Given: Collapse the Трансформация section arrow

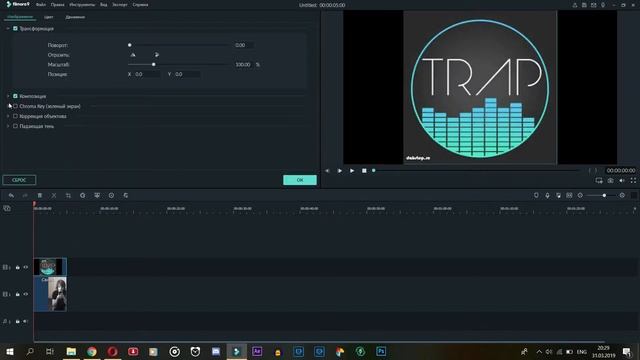Looking at the screenshot, I should (x=8, y=29).
